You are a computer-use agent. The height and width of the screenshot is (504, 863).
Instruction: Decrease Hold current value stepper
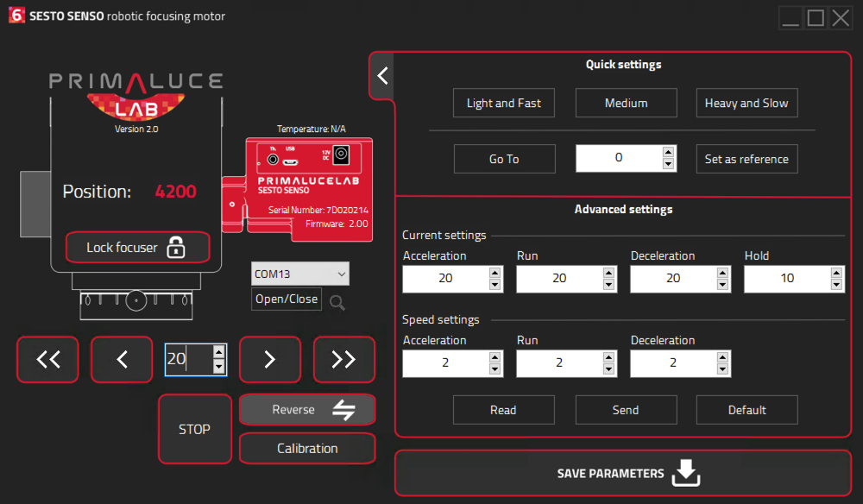pos(836,285)
